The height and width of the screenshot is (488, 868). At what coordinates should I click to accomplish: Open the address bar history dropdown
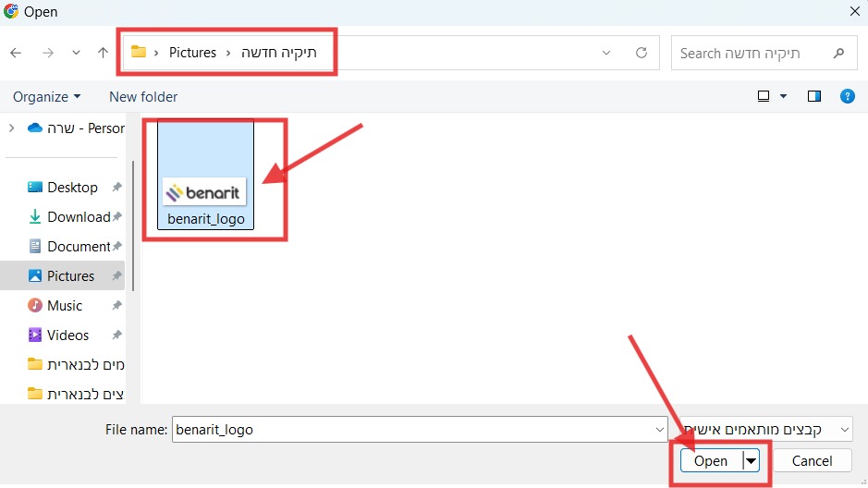[606, 53]
